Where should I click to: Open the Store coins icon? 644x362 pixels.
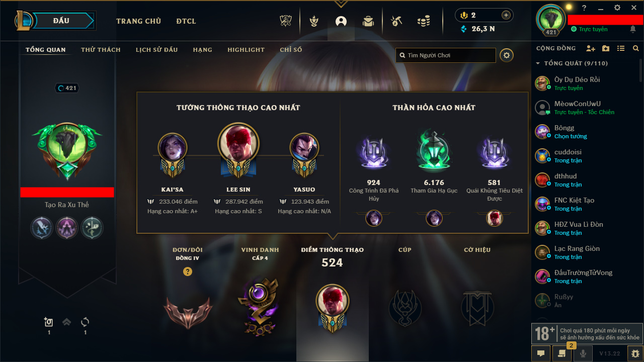point(424,21)
